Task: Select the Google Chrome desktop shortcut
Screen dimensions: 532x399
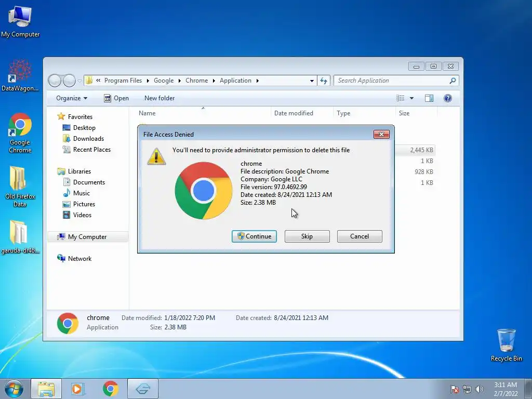Action: pos(20,134)
